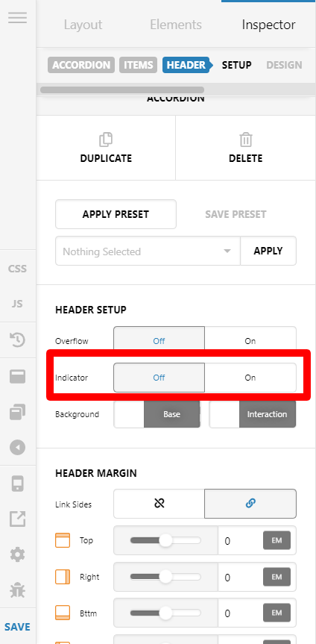Click the bug report icon
Screen dimensions: 316x644
point(18,590)
